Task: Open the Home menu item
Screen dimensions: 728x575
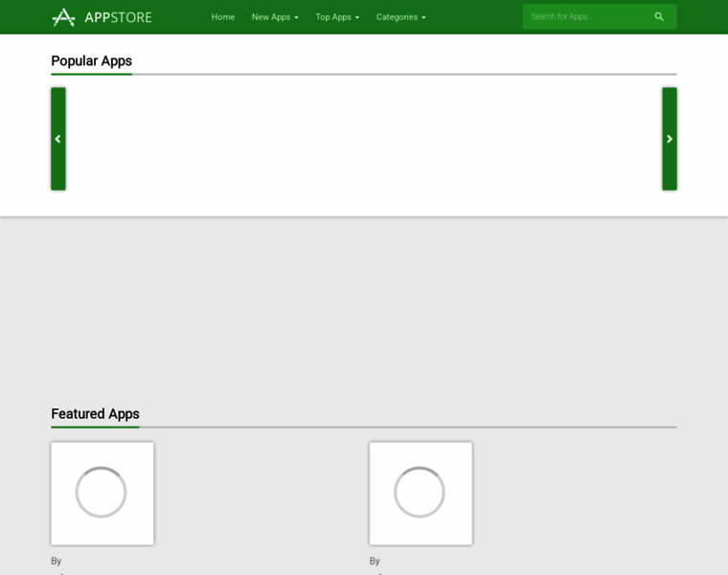Action: click(x=223, y=17)
